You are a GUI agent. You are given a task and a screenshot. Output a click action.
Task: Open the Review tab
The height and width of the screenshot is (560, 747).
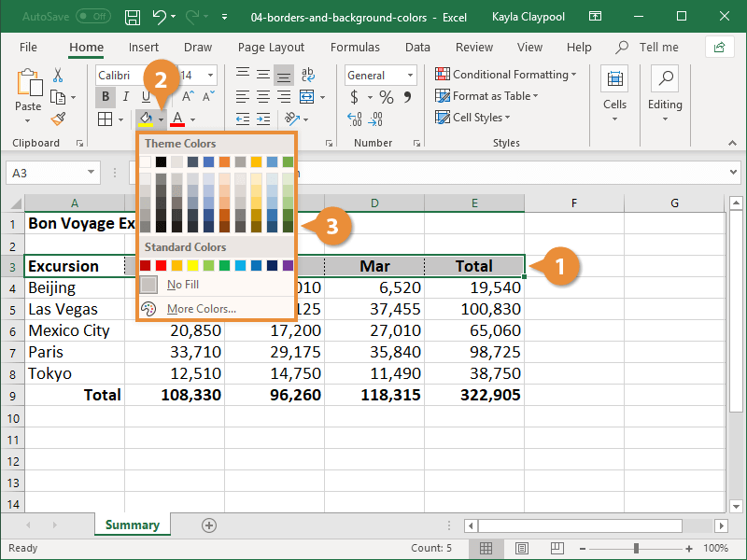[x=473, y=47]
